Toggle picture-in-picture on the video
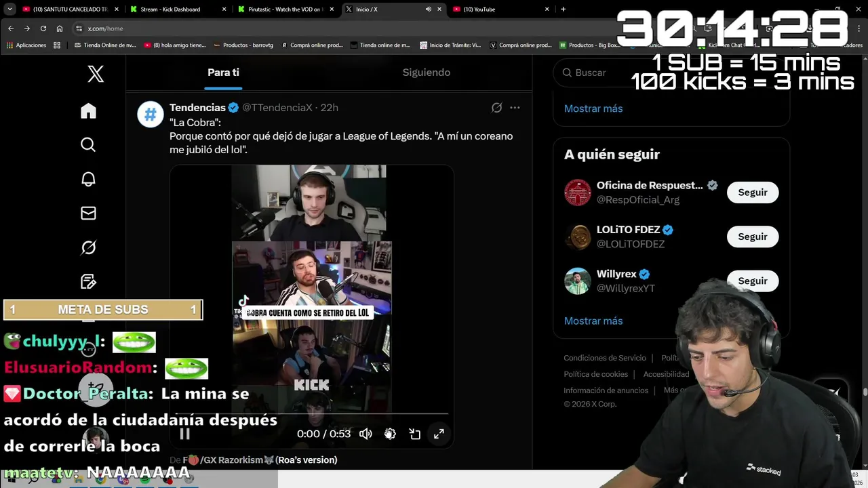 pyautogui.click(x=414, y=434)
